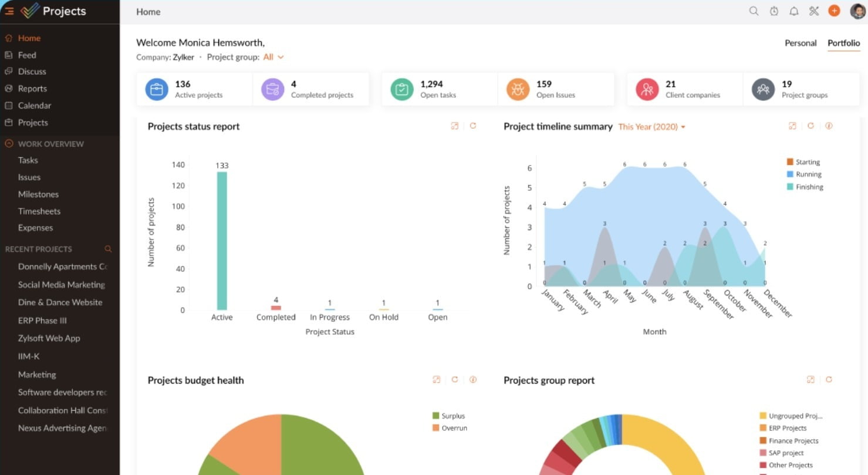Click the Completed bar in status chart
Screen dimensions: 868x475
(276, 308)
